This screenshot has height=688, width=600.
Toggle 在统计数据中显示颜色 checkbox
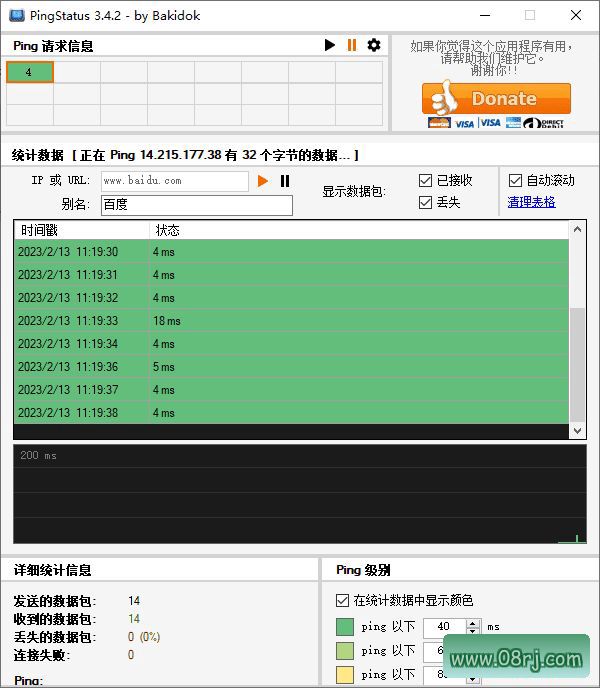342,600
